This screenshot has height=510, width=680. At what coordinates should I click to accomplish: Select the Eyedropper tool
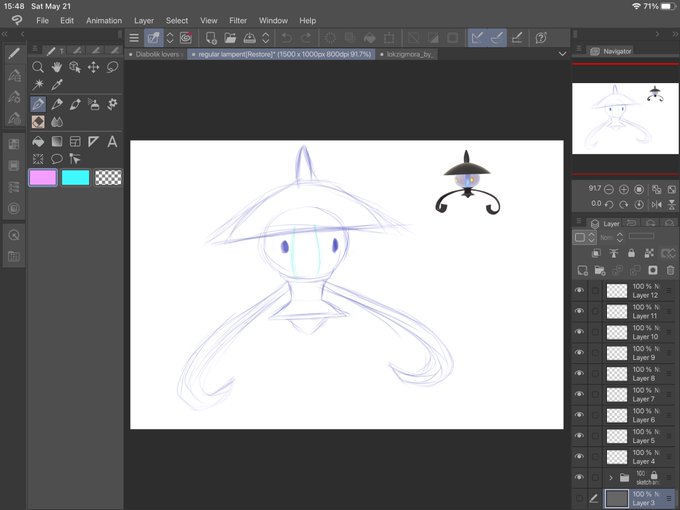tap(57, 85)
